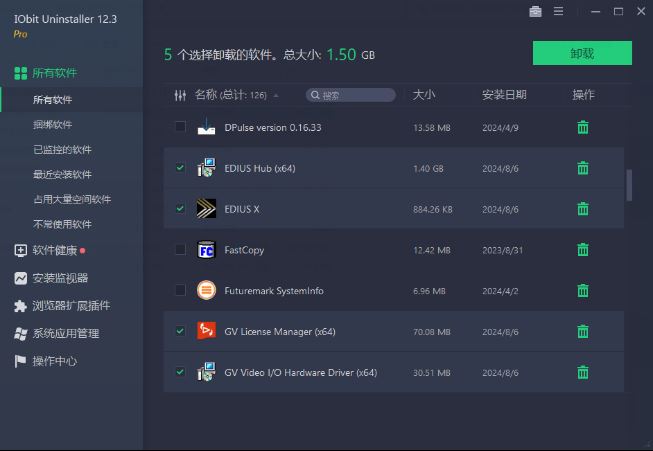Uncheck the GV License Manager (x64) checkbox
The image size is (653, 451).
tap(180, 331)
